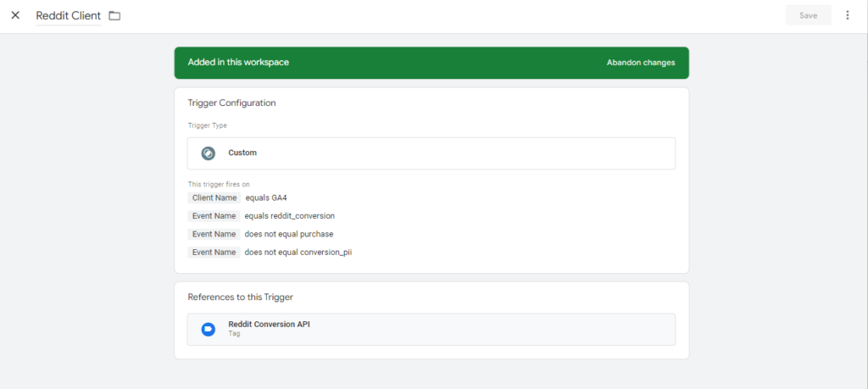Click the Reddit Conversion API tag icon
868x389 pixels.
209,329
